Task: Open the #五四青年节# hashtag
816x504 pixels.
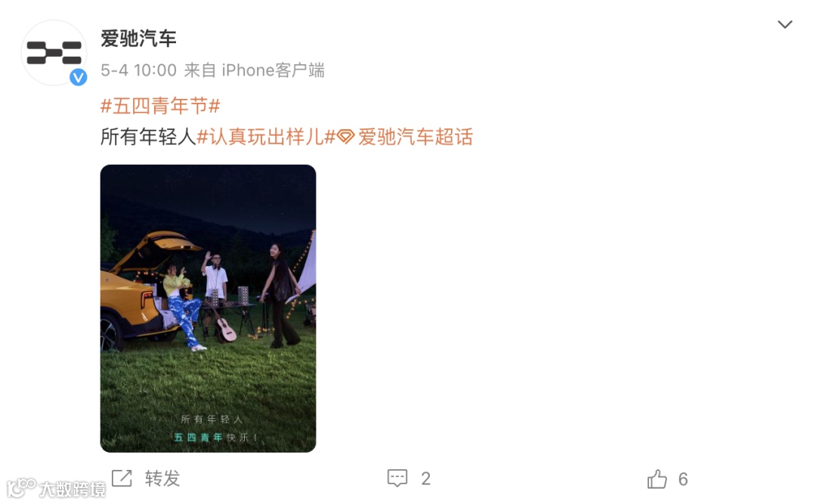Action: point(160,107)
